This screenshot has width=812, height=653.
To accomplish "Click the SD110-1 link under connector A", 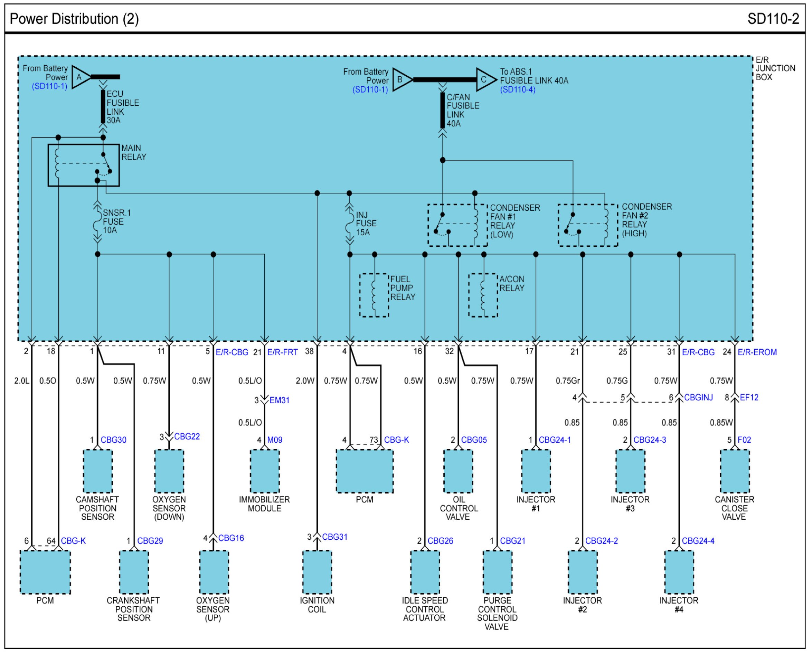I will click(50, 86).
